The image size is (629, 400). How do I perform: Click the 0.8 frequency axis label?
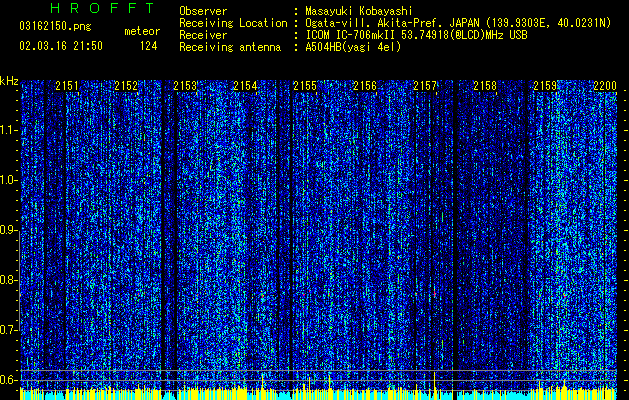(8, 280)
